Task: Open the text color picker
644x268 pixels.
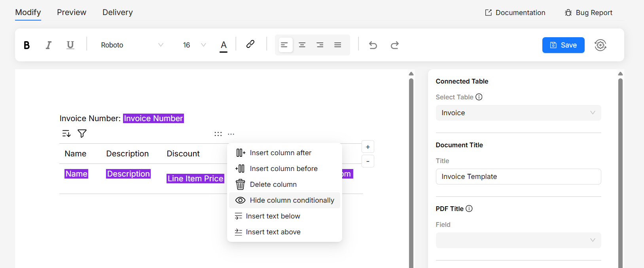Action: point(224,46)
